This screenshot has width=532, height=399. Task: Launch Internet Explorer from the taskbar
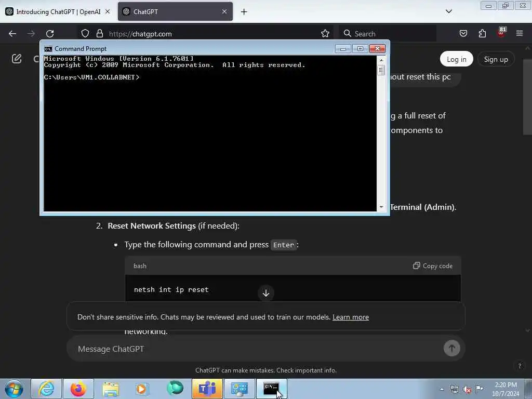(46, 389)
